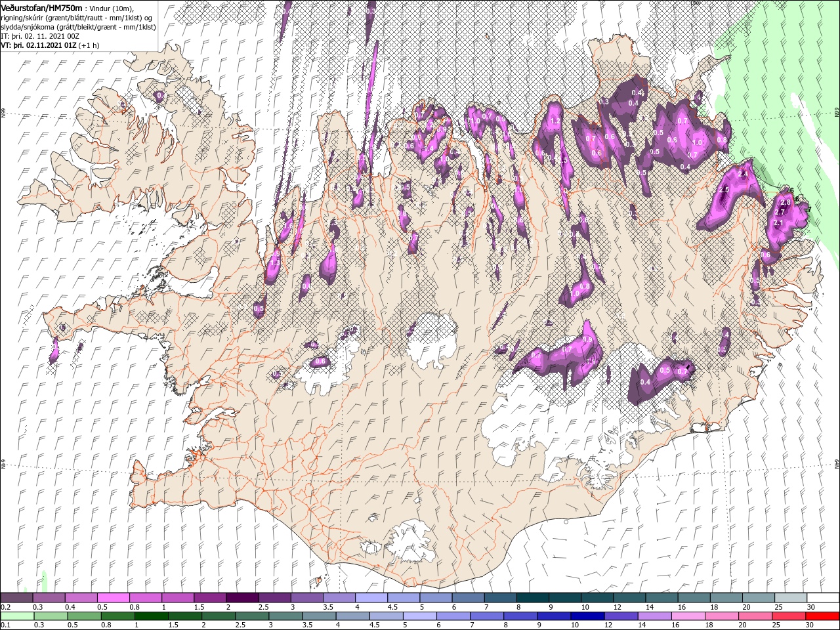The image size is (840, 630).
Task: Click the snow-scale swatch starting at 0.2
Action: click(16, 598)
